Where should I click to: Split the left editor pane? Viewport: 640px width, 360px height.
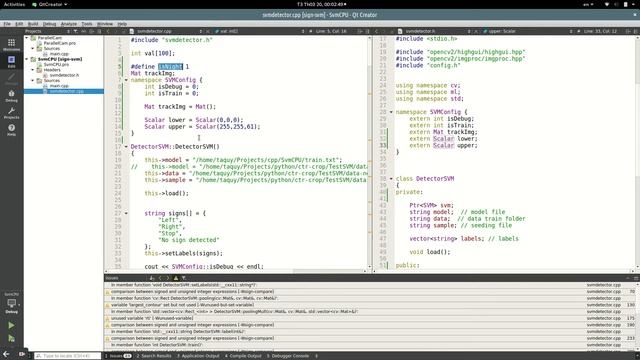point(360,31)
